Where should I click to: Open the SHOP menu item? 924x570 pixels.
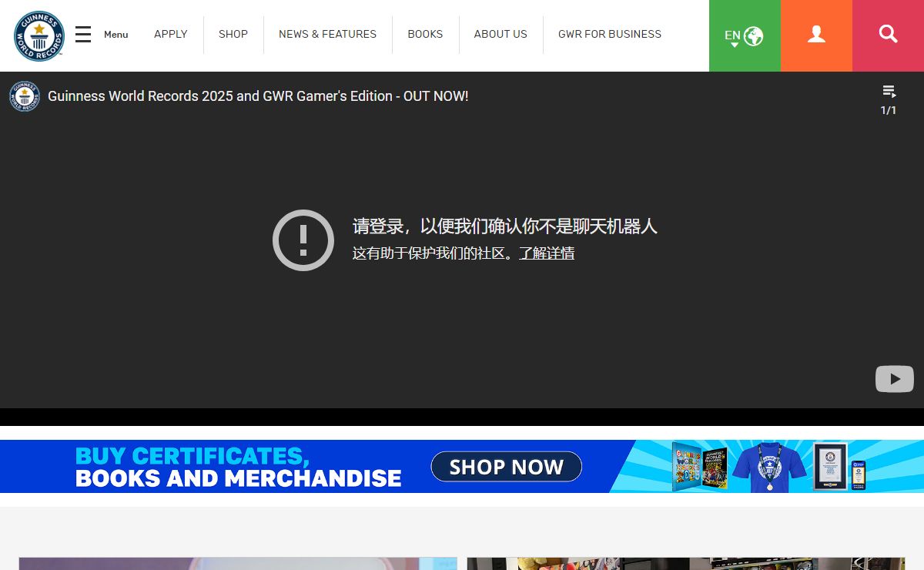click(233, 34)
